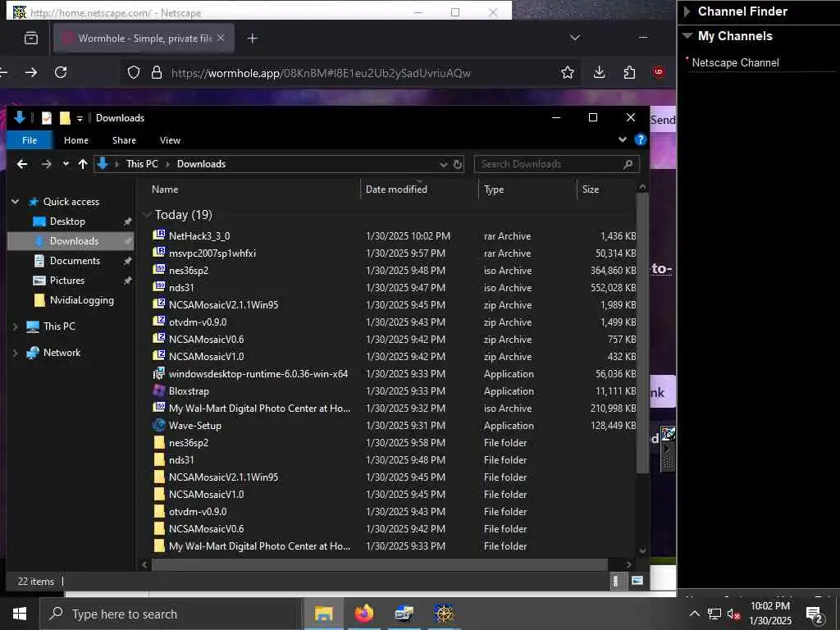Expand the This PC tree node
Screen dimensions: 840x630
(15, 326)
